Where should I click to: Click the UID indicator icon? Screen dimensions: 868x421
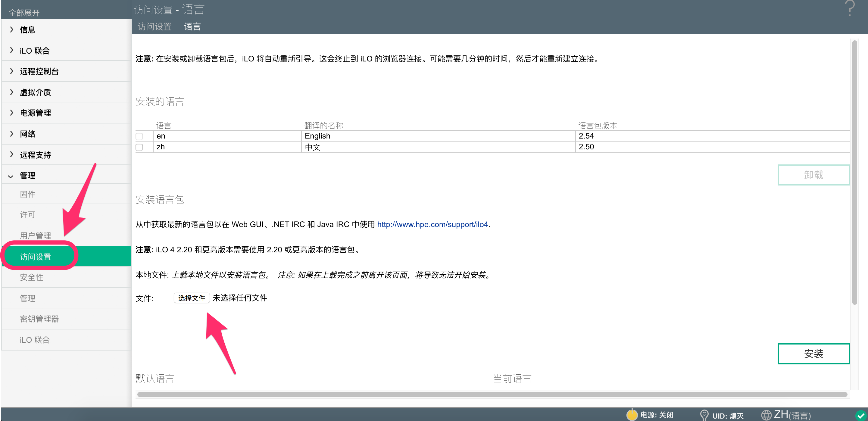coord(704,415)
